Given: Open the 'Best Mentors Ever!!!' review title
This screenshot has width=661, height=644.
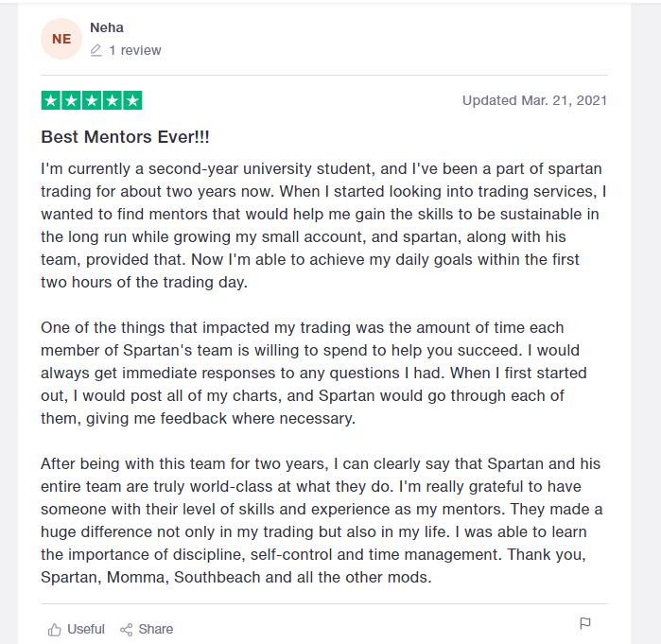Looking at the screenshot, I should pyautogui.click(x=125, y=137).
